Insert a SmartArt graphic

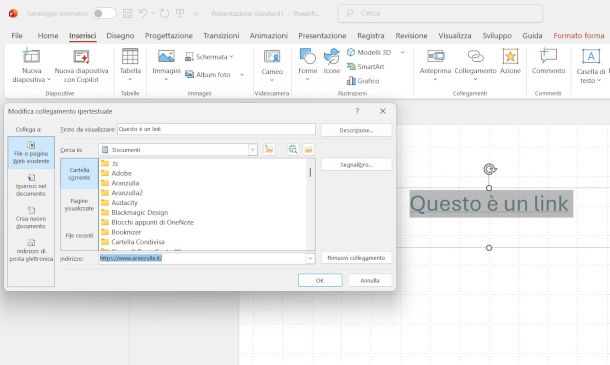pyautogui.click(x=365, y=67)
